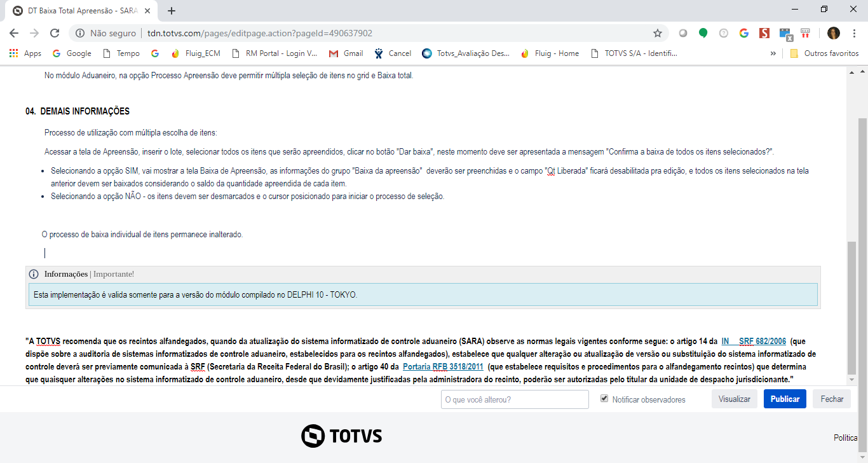The image size is (868, 463).
Task: Bookmark this page with the star icon
Action: click(658, 33)
